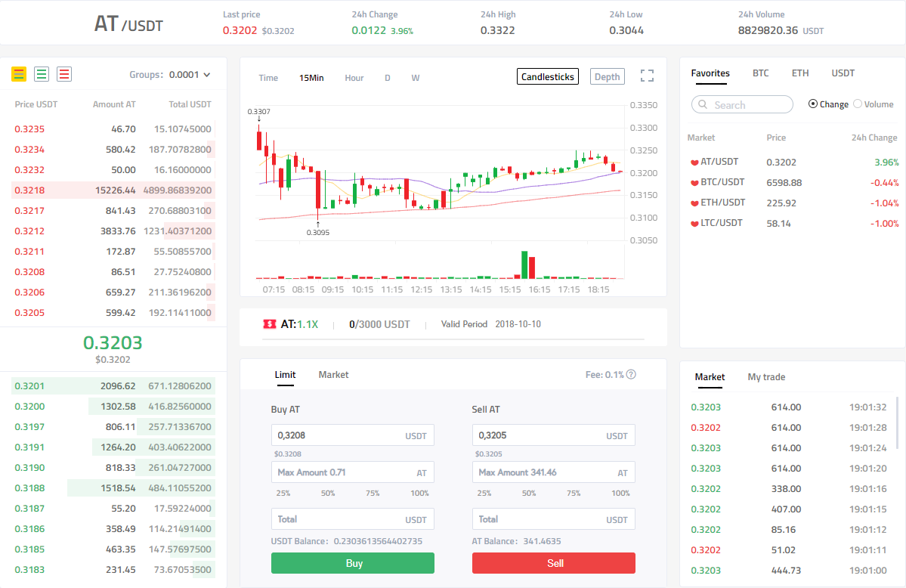906x588 pixels.
Task: Open LTC/USDT market row
Action: 793,224
